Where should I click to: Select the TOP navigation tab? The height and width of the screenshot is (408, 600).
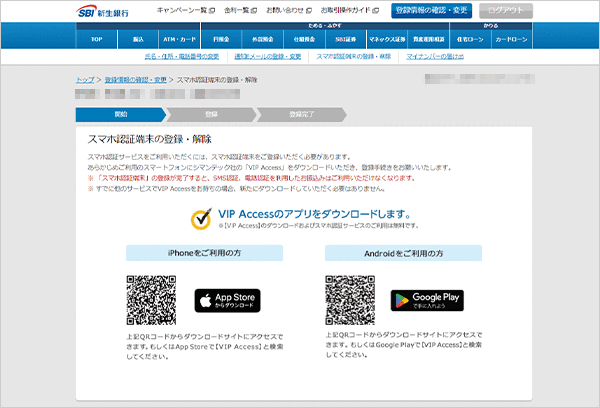point(97,38)
